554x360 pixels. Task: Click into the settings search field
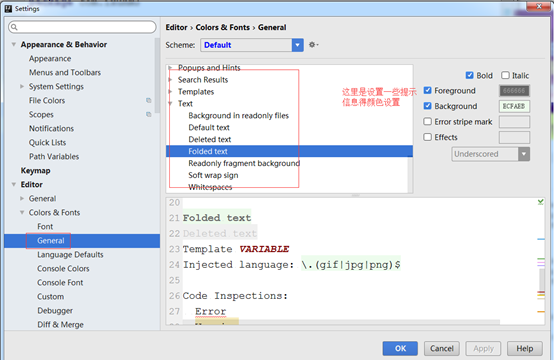[82, 27]
